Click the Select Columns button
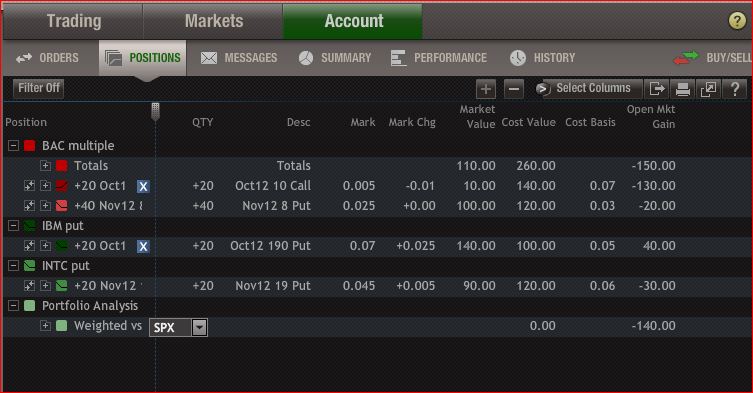This screenshot has width=753, height=393. tap(588, 88)
